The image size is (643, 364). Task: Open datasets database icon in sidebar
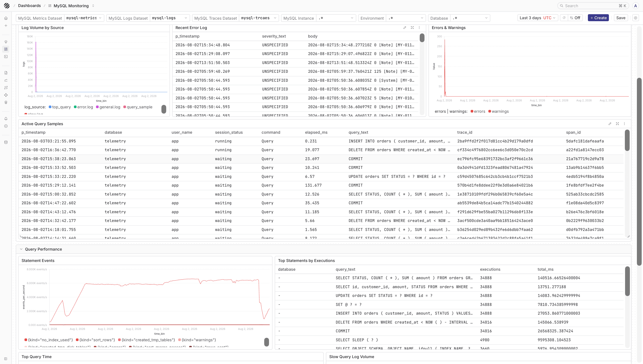point(6,142)
